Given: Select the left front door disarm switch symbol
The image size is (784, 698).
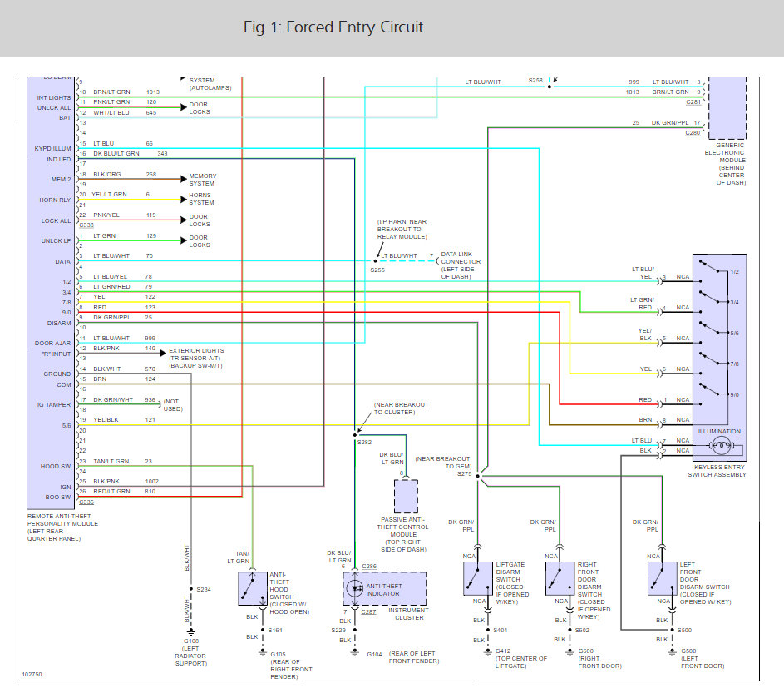Looking at the screenshot, I should click(662, 578).
